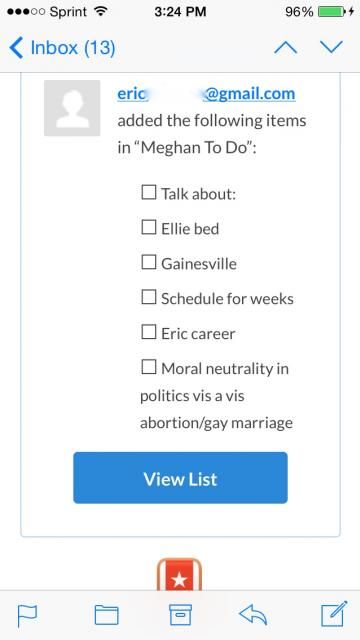Tap the Wi-Fi status icon

click(100, 11)
